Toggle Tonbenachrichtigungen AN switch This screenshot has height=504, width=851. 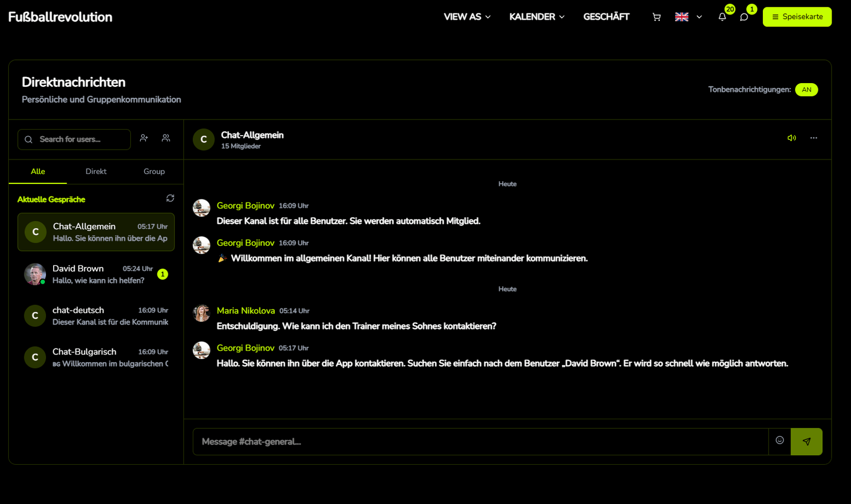point(806,90)
